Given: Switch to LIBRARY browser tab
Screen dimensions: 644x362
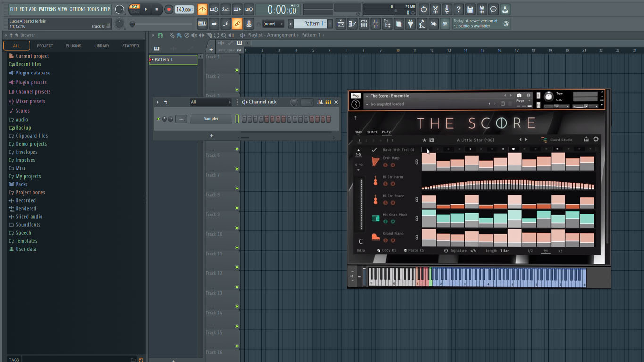Looking at the screenshot, I should click(102, 46).
